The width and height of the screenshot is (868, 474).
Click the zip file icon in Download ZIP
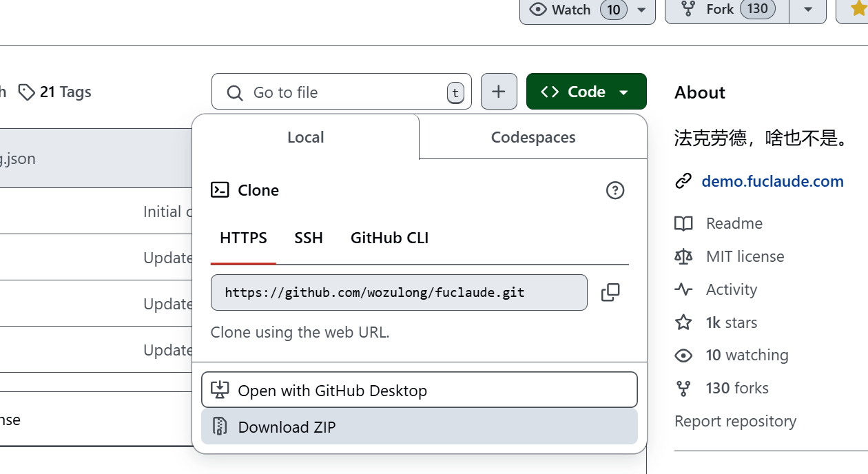point(220,426)
